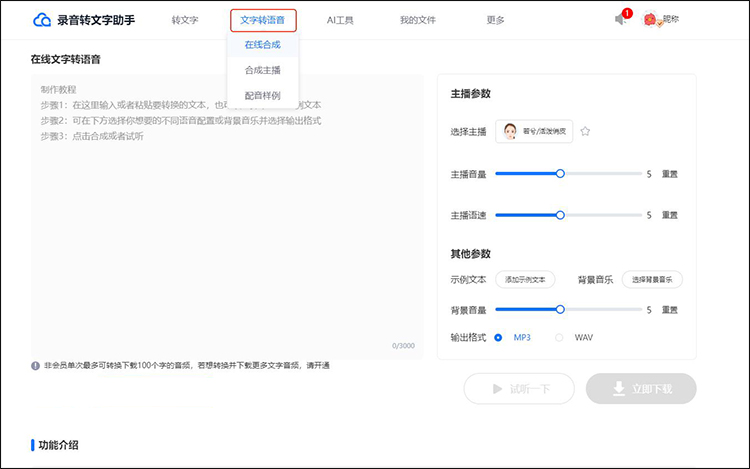Adjust the 主播音量 slider handle
750x469 pixels.
(x=560, y=174)
